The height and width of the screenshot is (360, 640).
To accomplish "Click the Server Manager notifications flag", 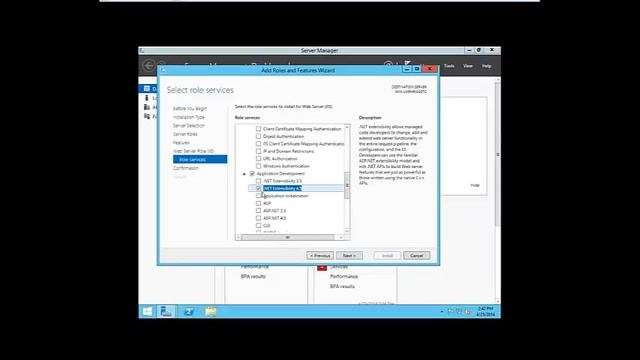I will 407,63.
